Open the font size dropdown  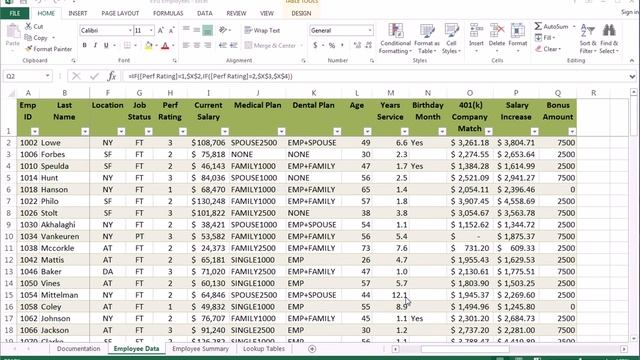151,31
